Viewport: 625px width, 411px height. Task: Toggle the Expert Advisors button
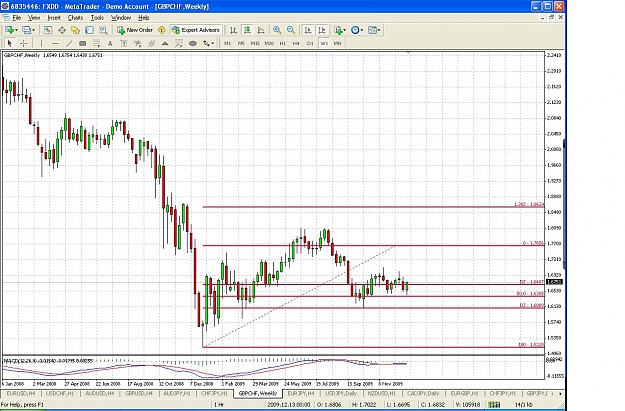point(196,30)
